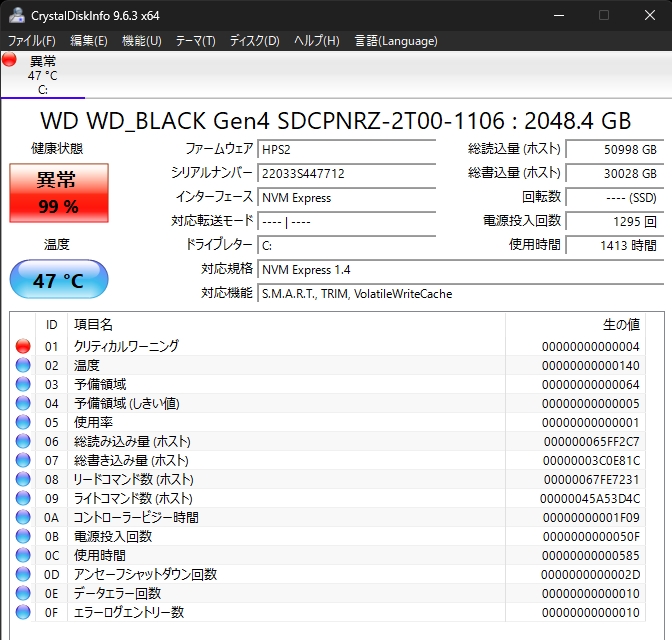The width and height of the screenshot is (672, 640).
Task: Click raw value 0000045A53D4C
Action: coord(590,499)
